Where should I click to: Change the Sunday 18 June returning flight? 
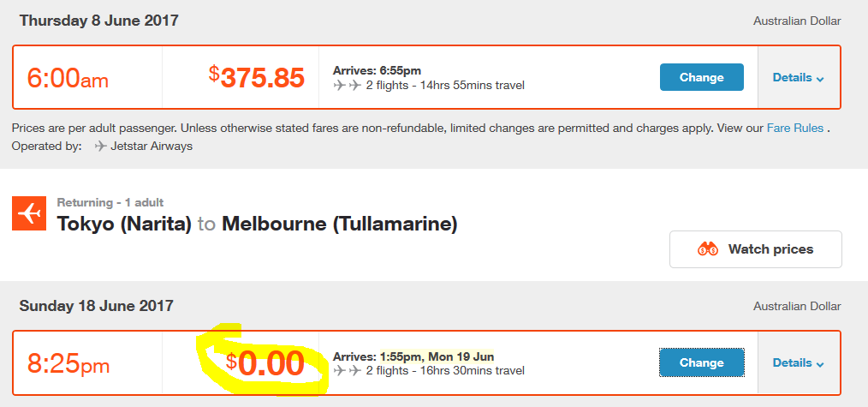[701, 362]
